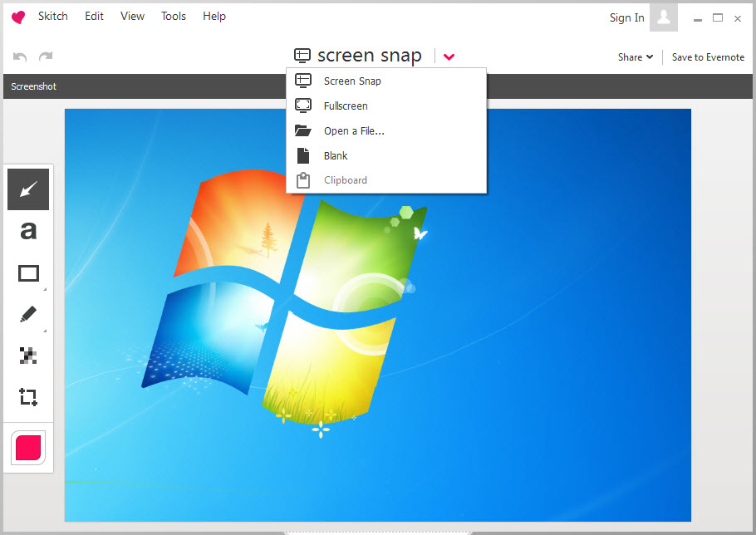The height and width of the screenshot is (535, 756).
Task: Close the Skitch window
Action: point(738,18)
